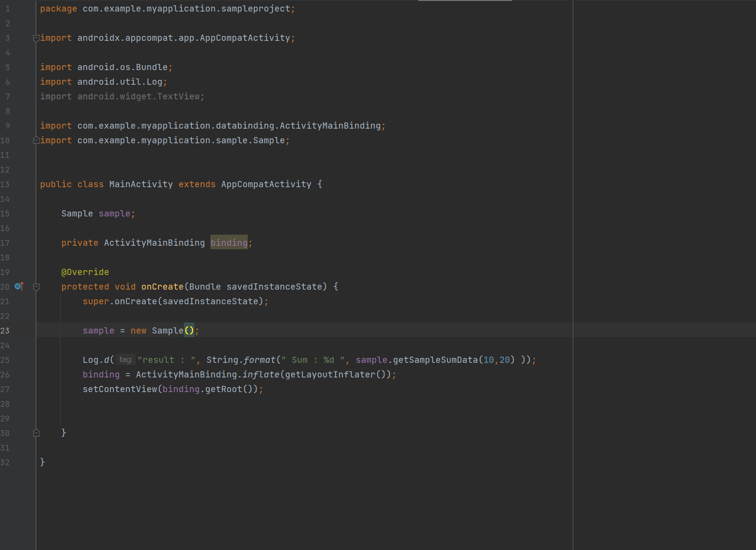The height and width of the screenshot is (550, 756).
Task: Click 'getLayoutInflater' call
Action: tap(330, 374)
